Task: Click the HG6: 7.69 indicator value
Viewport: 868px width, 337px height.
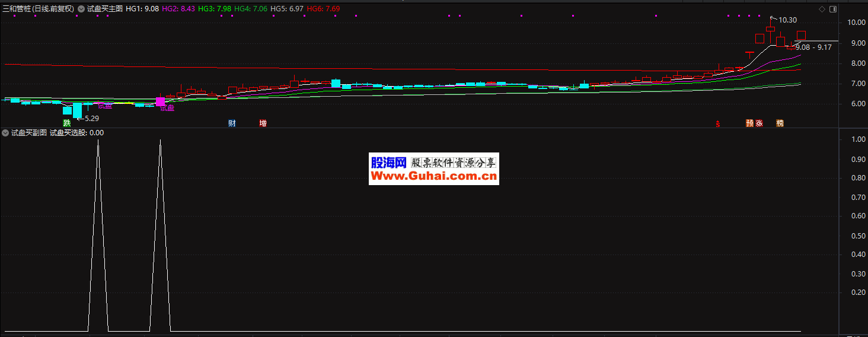Action: tap(323, 9)
